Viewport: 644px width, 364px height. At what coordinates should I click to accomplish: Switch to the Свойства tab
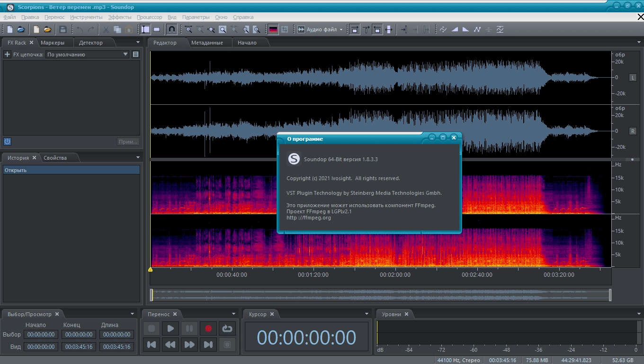point(55,158)
